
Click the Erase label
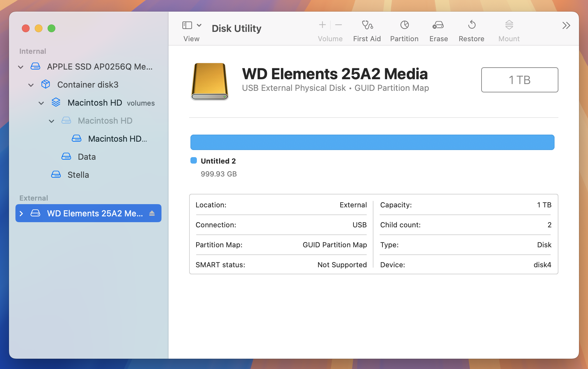point(439,39)
